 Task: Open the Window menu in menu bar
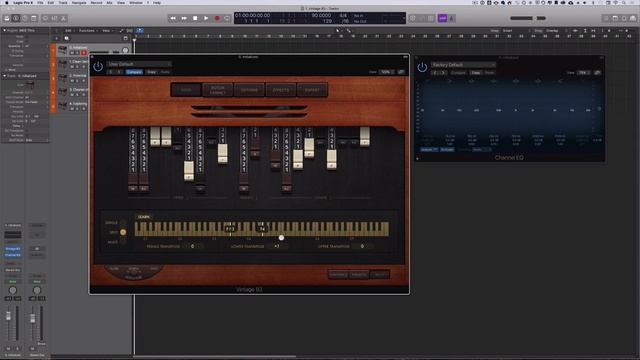(136, 2)
